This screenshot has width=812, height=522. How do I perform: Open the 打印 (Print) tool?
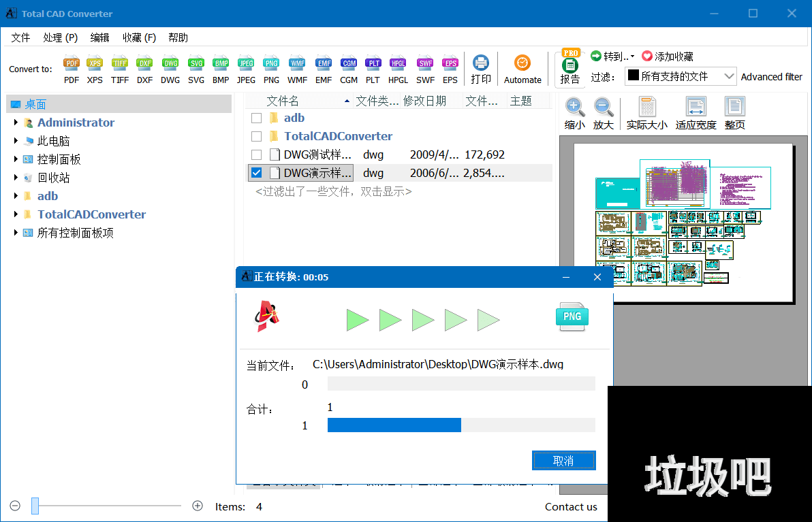[x=481, y=68]
